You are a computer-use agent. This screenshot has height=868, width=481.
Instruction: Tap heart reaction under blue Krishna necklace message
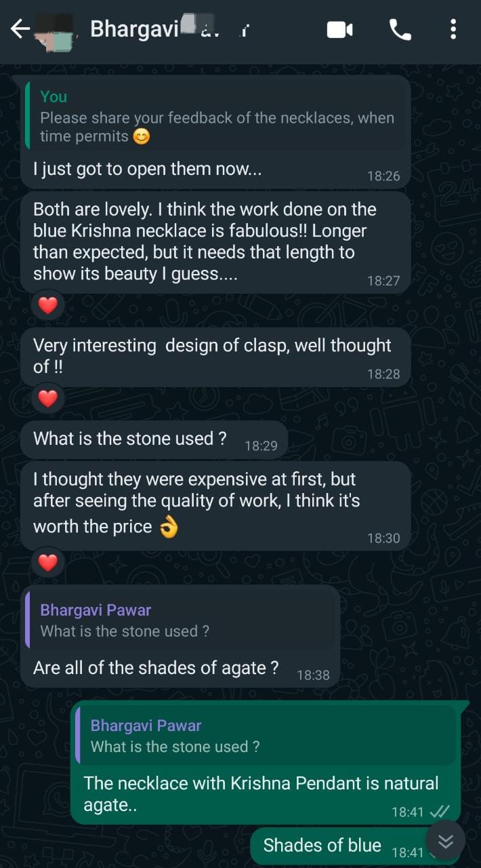click(x=47, y=306)
